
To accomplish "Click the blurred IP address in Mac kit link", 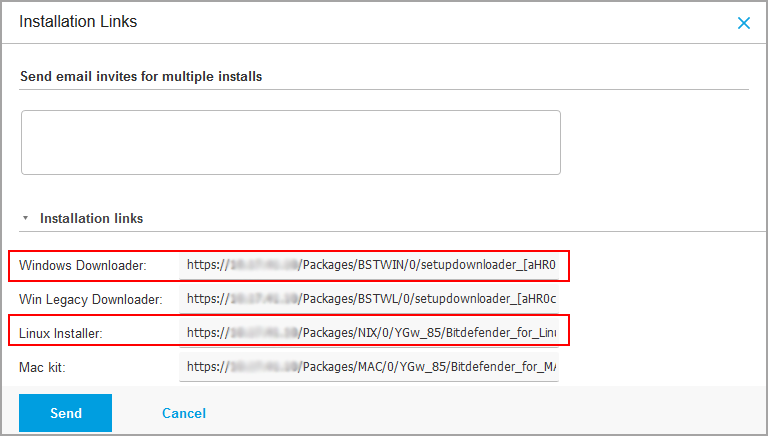I will tap(265, 367).
